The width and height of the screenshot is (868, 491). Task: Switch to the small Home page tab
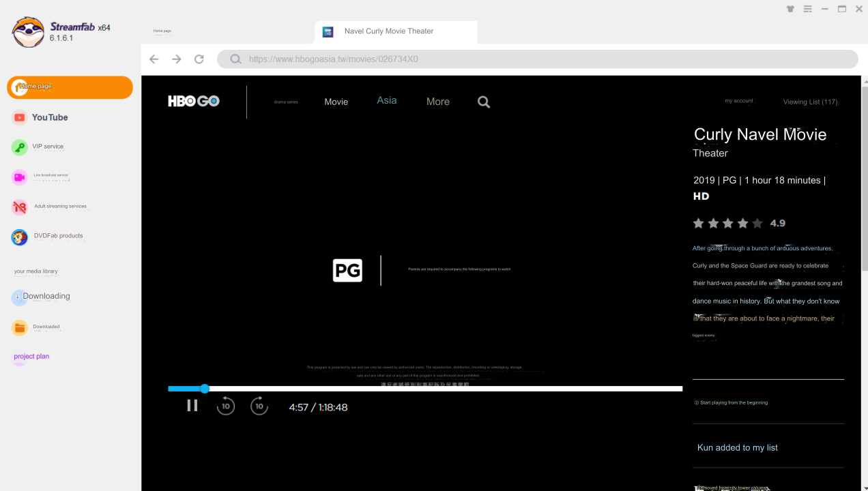point(162,31)
